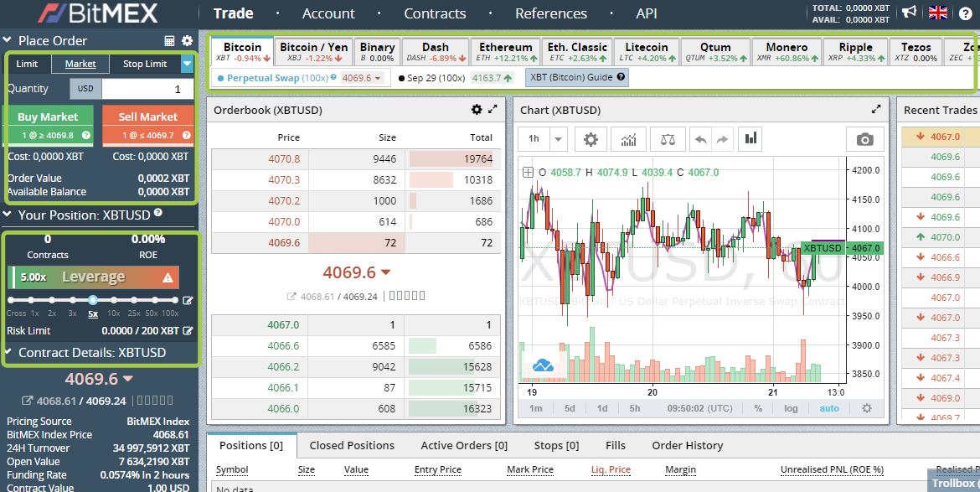Open the Closed Positions tab
980x492 pixels.
point(352,446)
